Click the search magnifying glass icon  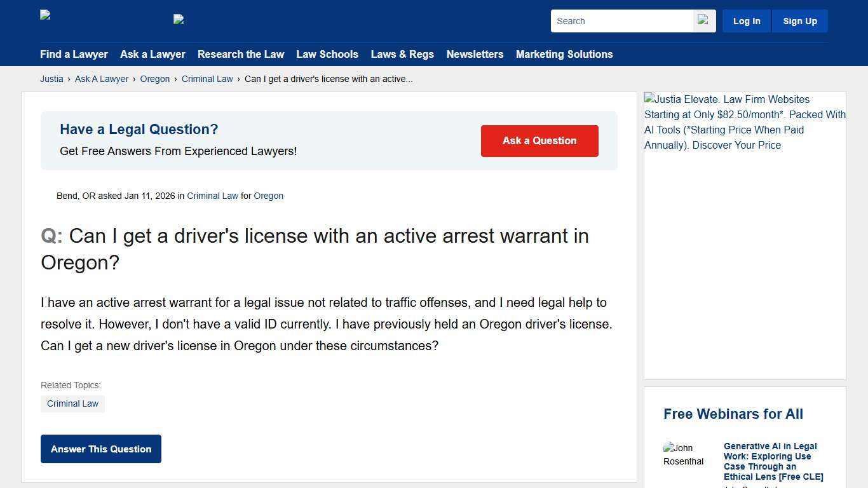coord(703,20)
